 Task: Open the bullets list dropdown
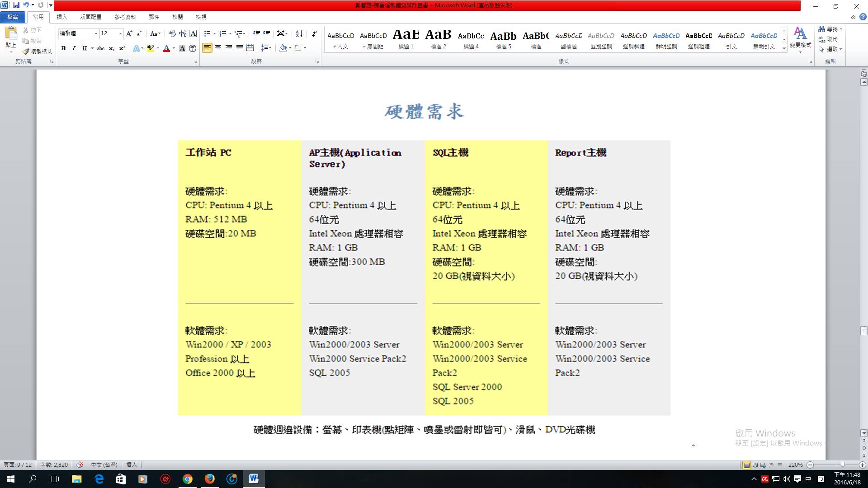coord(215,33)
